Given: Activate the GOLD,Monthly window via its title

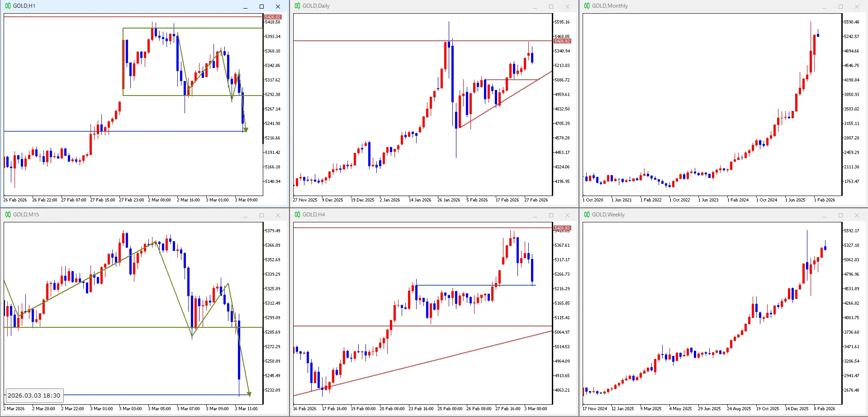Looking at the screenshot, I should [x=610, y=6].
